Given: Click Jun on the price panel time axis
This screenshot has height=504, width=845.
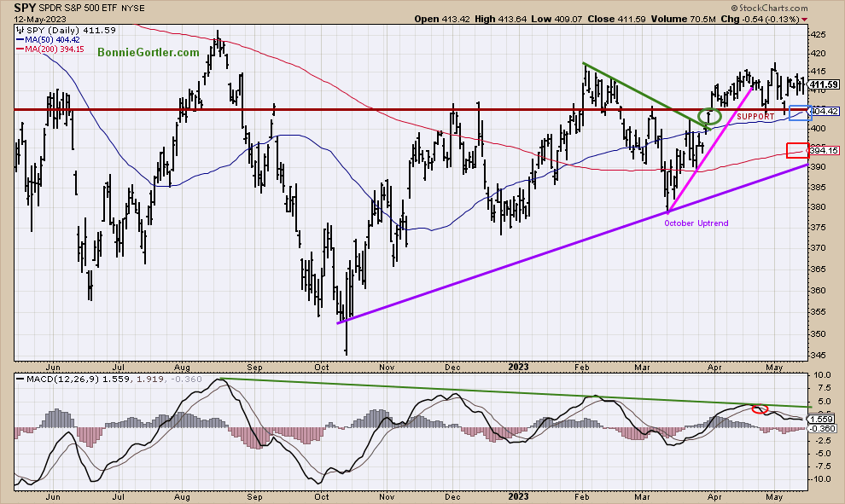Looking at the screenshot, I should (x=53, y=368).
